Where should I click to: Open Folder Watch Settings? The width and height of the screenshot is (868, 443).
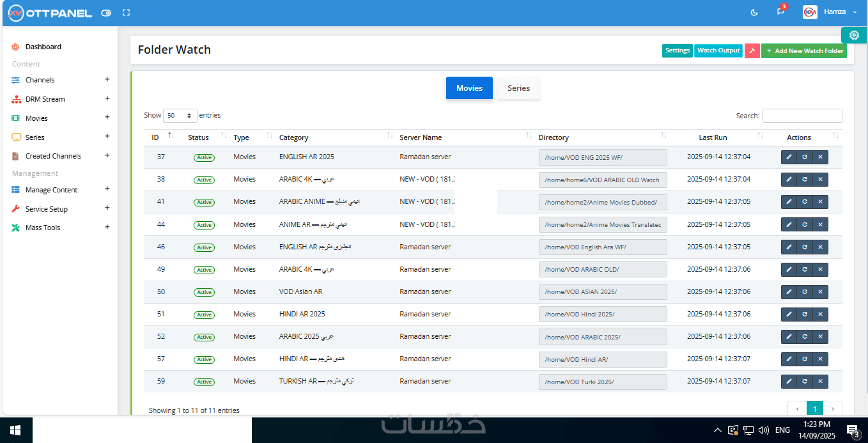pos(678,51)
